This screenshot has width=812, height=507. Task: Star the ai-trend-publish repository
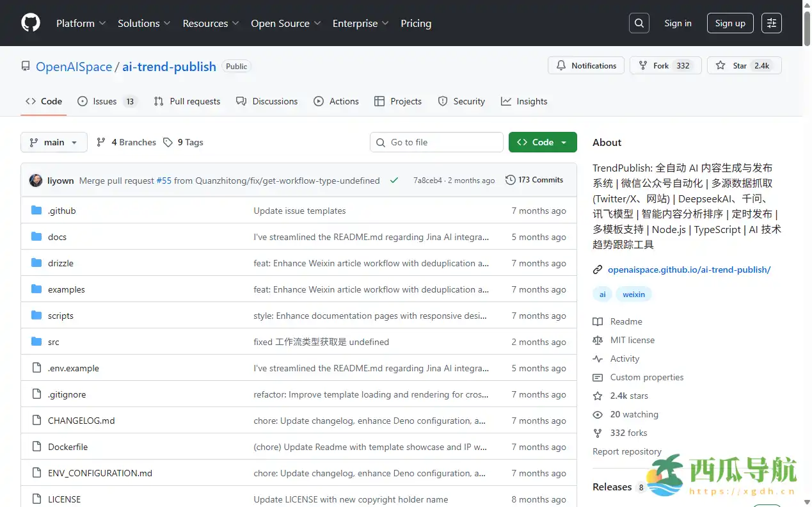[x=744, y=65]
